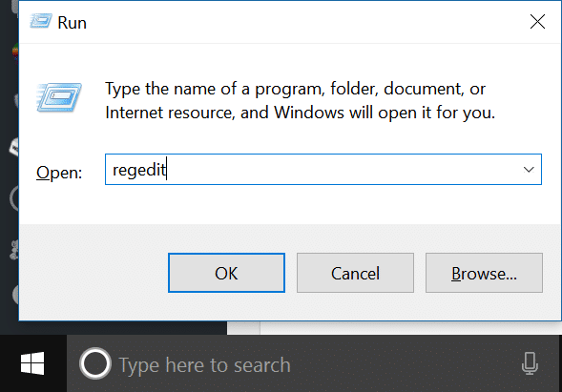The image size is (562, 392).
Task: Close the Run dialog with the X
Action: [537, 22]
